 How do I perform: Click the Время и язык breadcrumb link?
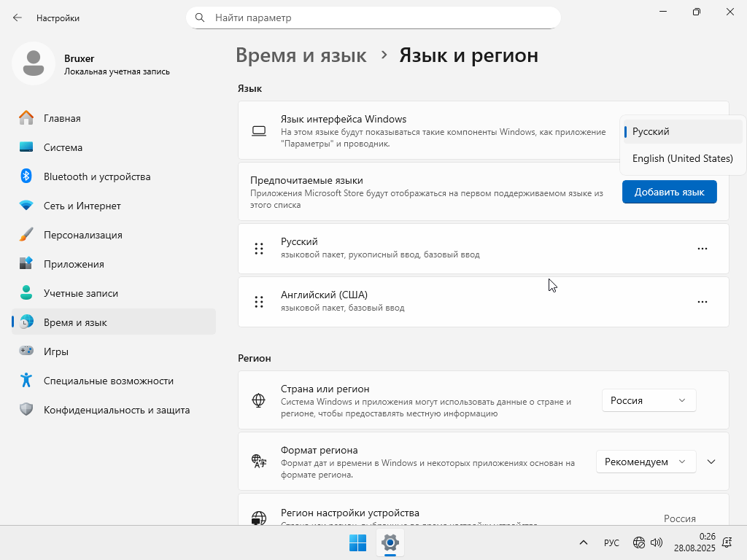pyautogui.click(x=301, y=55)
